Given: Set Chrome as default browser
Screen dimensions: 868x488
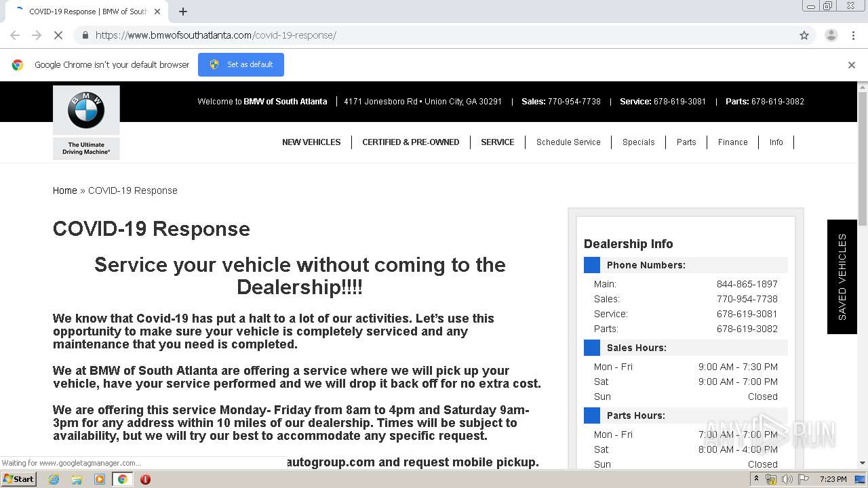Looking at the screenshot, I should click(x=241, y=64).
